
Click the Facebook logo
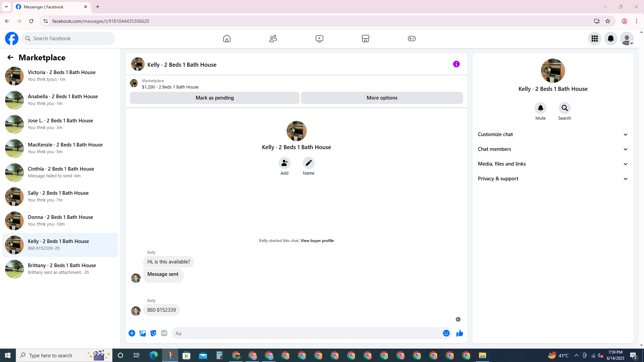tap(12, 39)
